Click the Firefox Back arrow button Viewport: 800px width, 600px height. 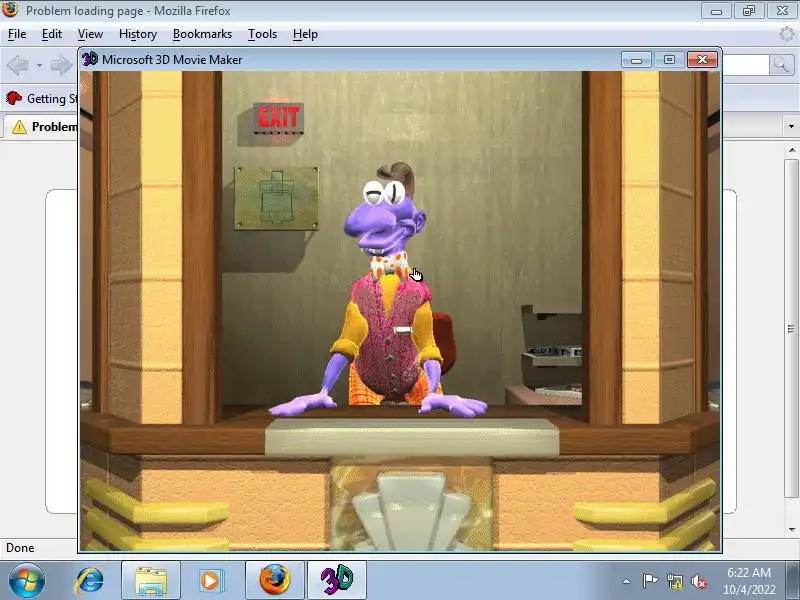(18, 65)
